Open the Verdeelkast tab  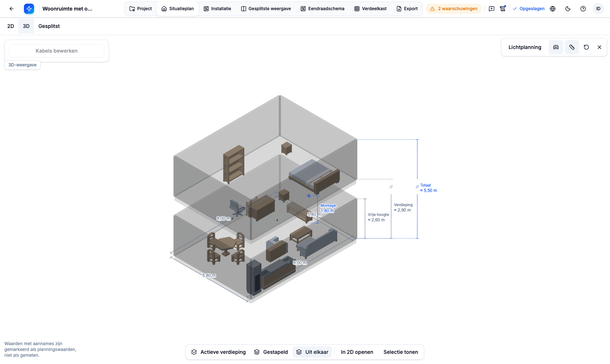pyautogui.click(x=370, y=9)
